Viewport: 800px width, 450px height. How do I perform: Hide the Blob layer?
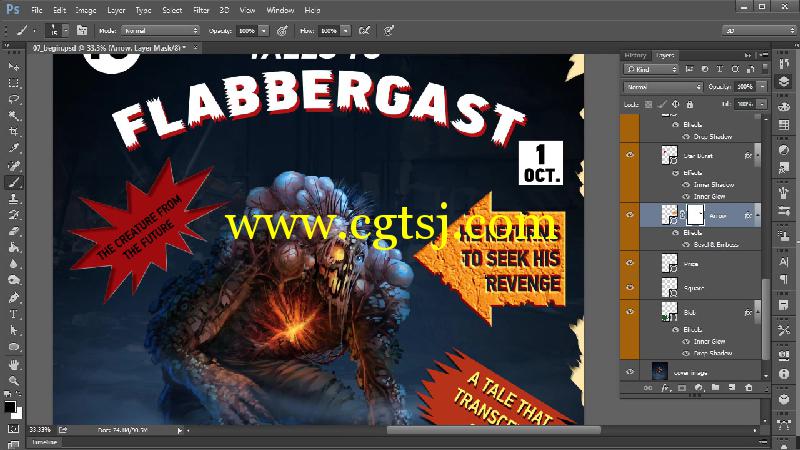(630, 311)
